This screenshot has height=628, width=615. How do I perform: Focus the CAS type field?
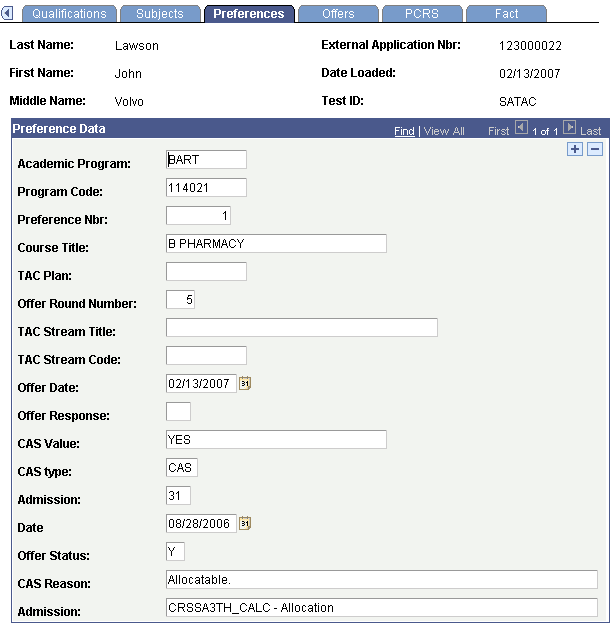coord(182,468)
